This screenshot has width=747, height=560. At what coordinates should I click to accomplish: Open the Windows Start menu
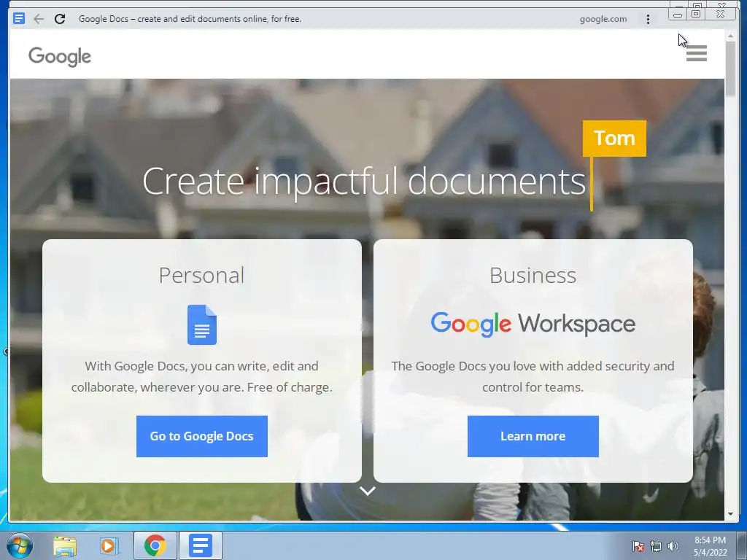pyautogui.click(x=20, y=545)
